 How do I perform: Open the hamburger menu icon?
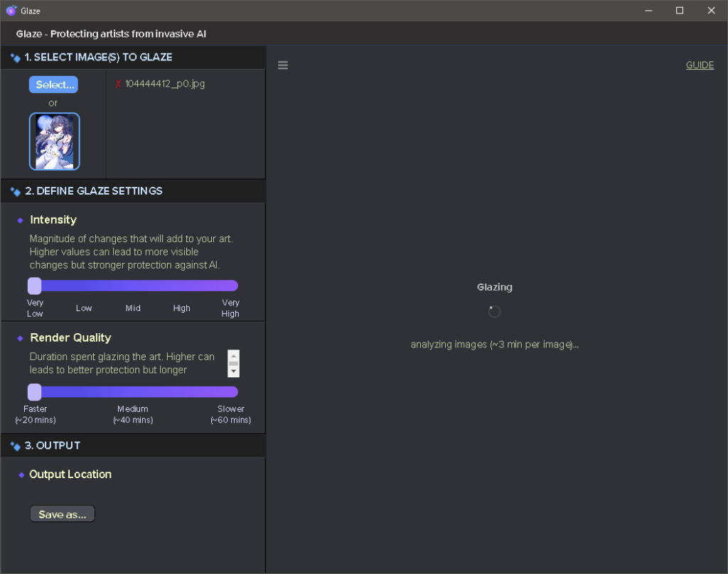point(283,65)
